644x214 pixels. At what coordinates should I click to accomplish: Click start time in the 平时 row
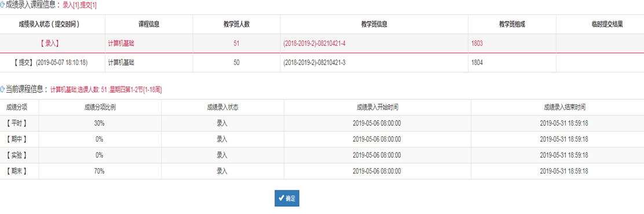pyautogui.click(x=377, y=124)
